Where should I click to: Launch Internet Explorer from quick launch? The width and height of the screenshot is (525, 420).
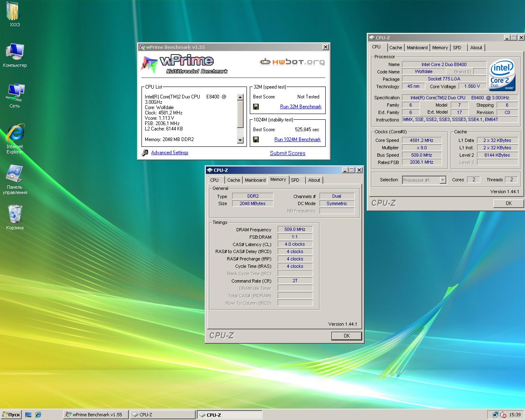pyautogui.click(x=38, y=415)
